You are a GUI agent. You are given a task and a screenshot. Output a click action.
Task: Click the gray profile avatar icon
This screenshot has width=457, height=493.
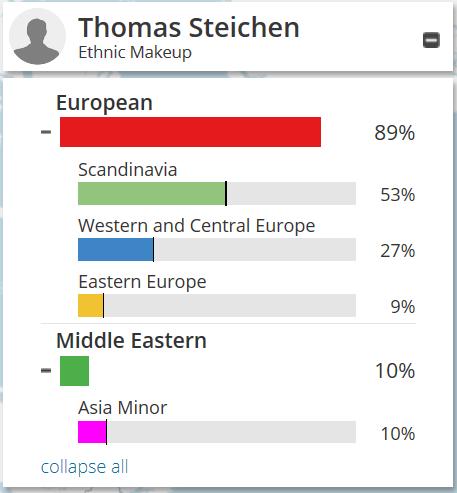point(37,36)
